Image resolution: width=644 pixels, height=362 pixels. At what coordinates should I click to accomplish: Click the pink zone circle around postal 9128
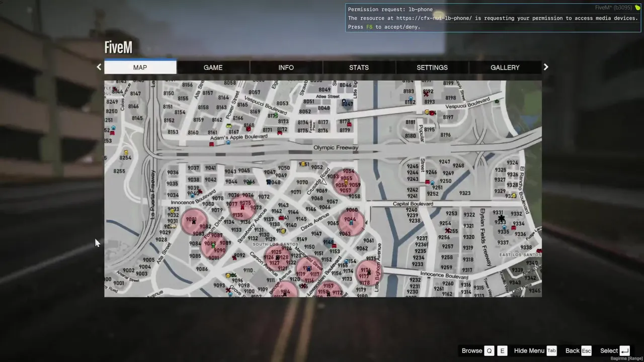(x=278, y=258)
